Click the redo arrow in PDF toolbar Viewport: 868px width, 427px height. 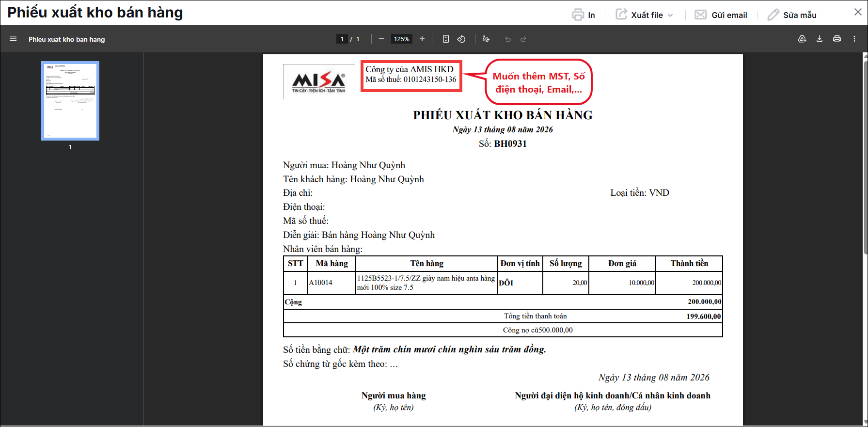[523, 39]
